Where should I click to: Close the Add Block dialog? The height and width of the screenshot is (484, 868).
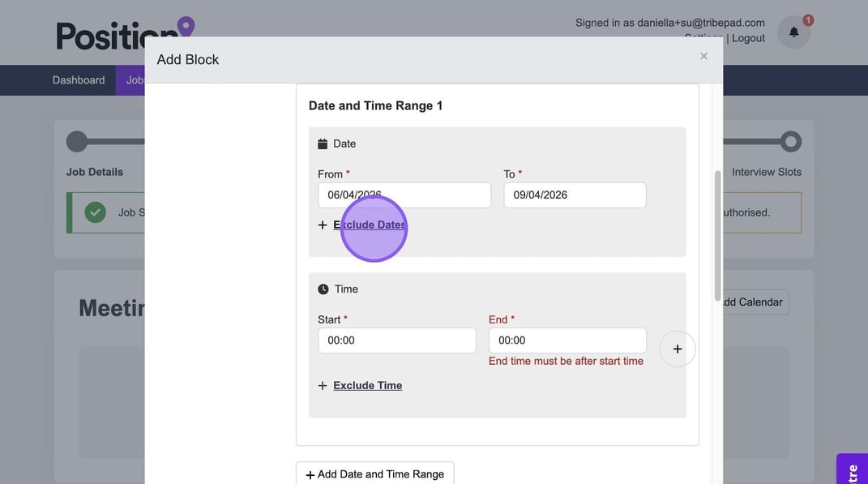click(x=703, y=56)
